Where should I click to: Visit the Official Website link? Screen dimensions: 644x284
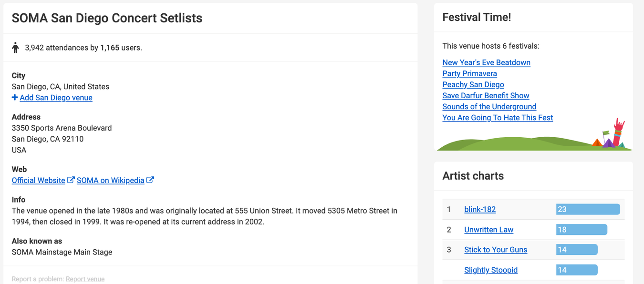(38, 181)
